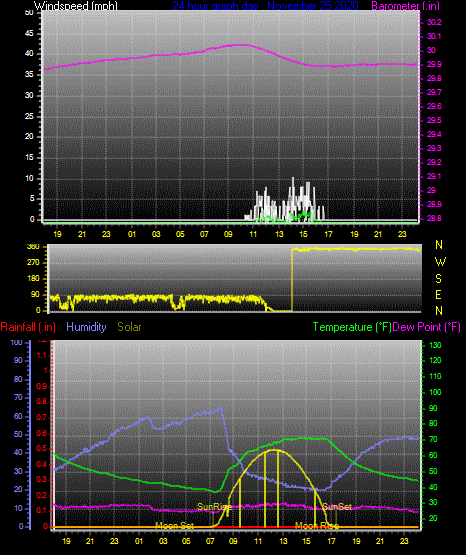Viewport: 466px width, 555px height.
Task: Select the 30.2 barometer axis value
Action: click(x=434, y=22)
